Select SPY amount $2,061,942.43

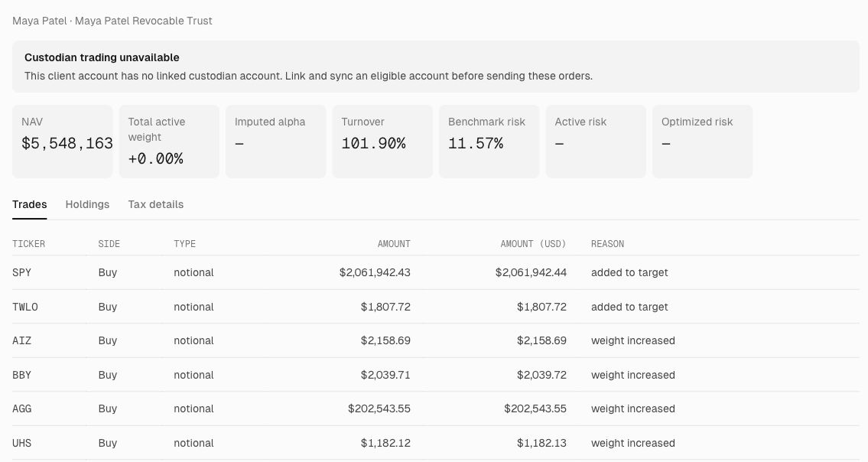pos(375,272)
